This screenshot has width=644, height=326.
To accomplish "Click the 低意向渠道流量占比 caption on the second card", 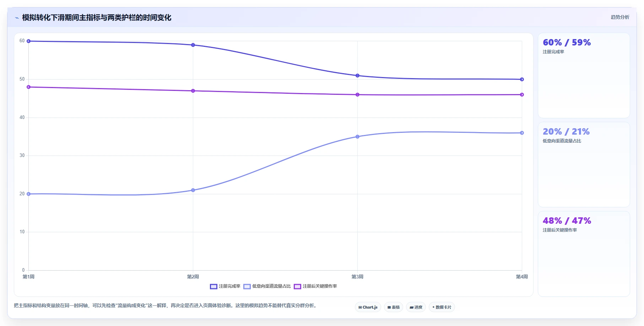I will pyautogui.click(x=562, y=141).
